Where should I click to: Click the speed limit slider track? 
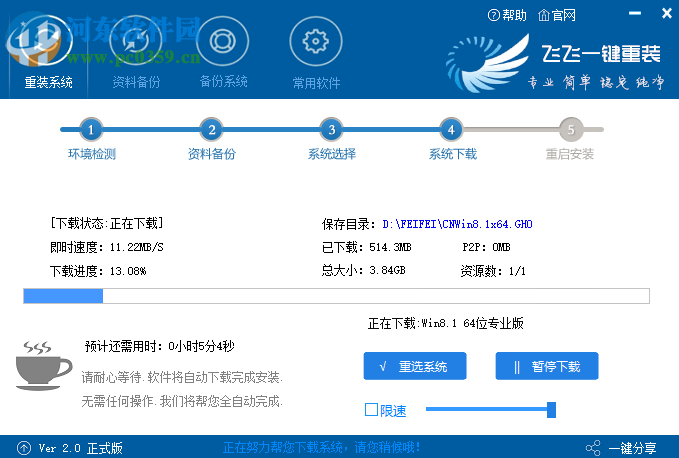[x=486, y=409]
